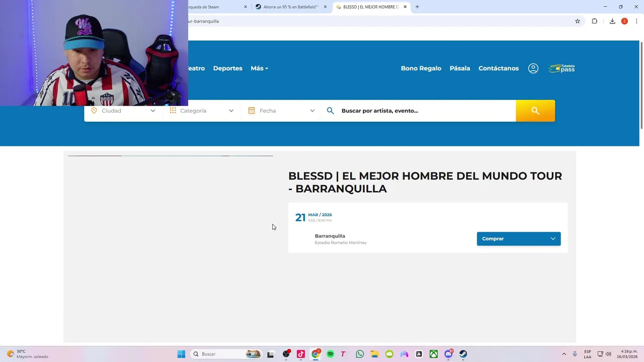The width and height of the screenshot is (644, 362).
Task: Open the Chrome extensions puzzle icon
Action: pos(595,21)
